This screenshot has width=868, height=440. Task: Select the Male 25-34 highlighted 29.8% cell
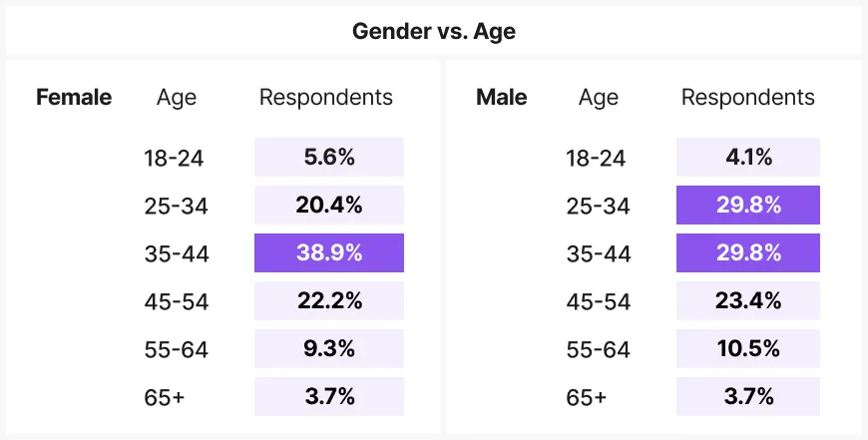(x=748, y=206)
